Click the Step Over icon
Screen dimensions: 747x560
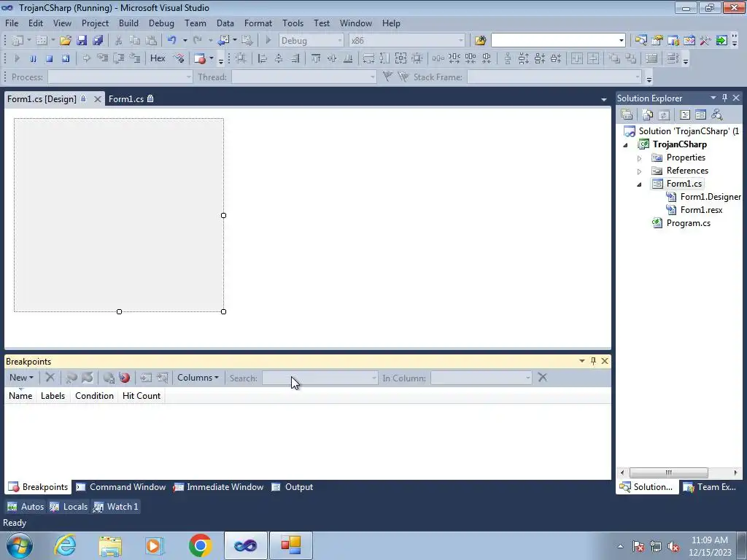coord(119,58)
